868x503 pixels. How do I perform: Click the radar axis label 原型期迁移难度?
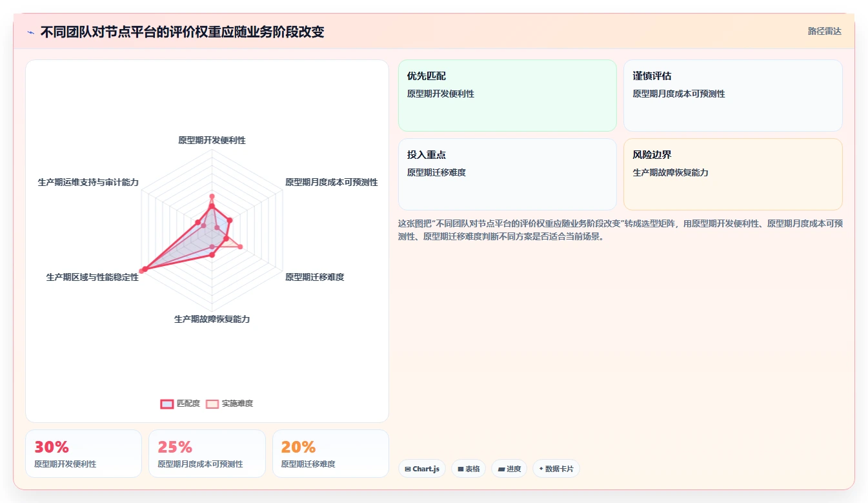315,277
